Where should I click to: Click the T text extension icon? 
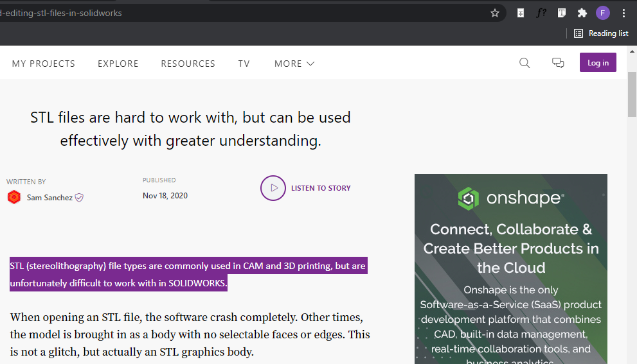coord(562,13)
